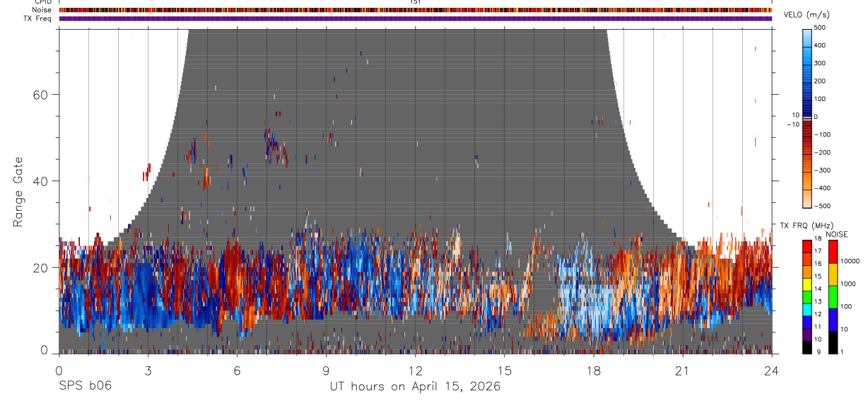Click the 10000 label in the NOISE legend

[850, 262]
